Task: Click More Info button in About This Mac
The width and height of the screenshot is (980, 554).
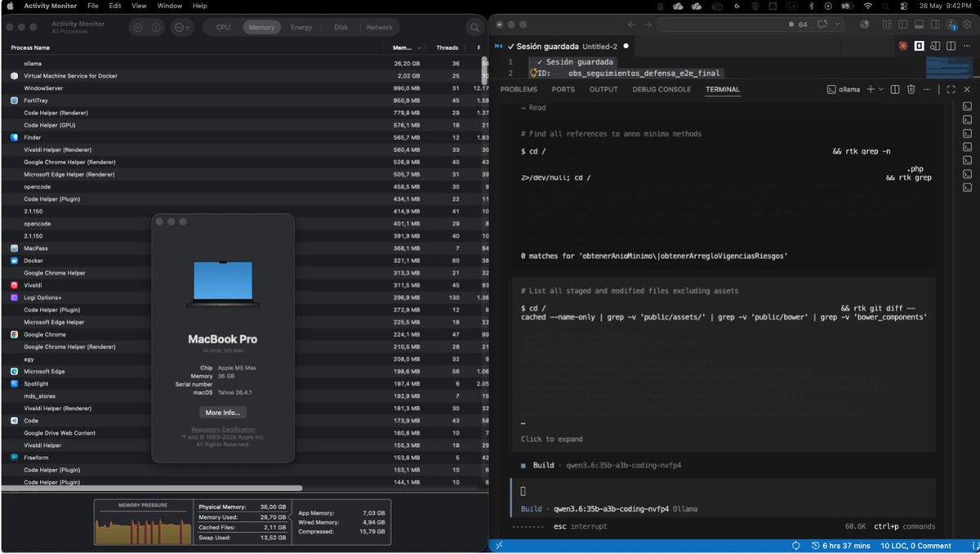Action: pyautogui.click(x=223, y=413)
